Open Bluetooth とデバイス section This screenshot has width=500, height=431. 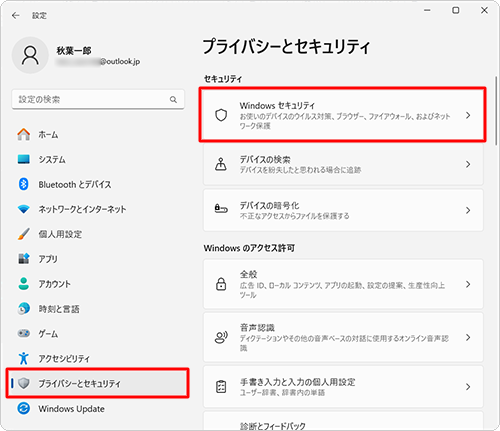tap(98, 184)
